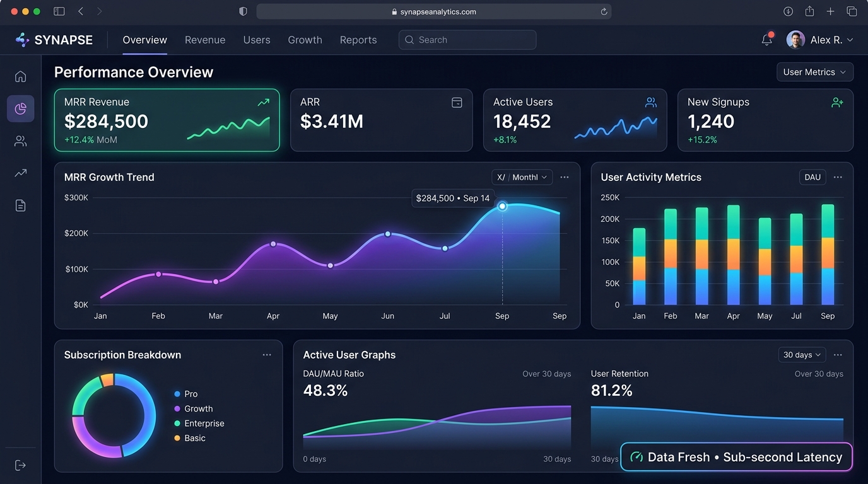The height and width of the screenshot is (484, 868).
Task: Click the Synapse logo icon
Action: [x=22, y=40]
